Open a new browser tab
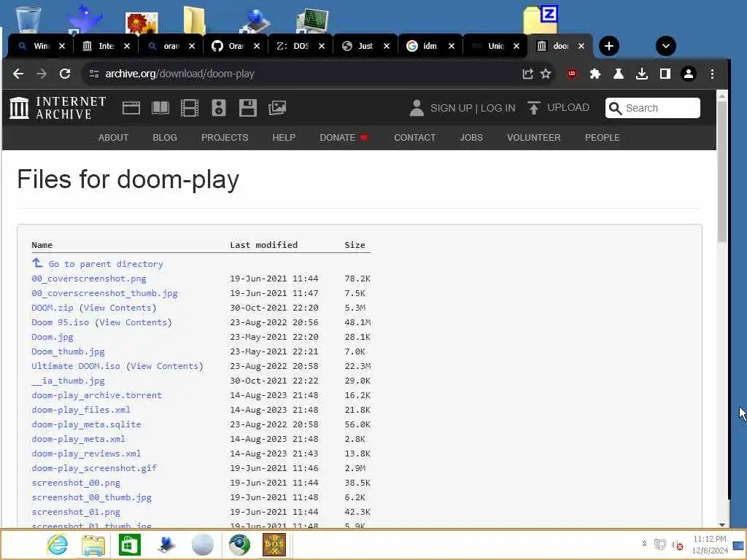Viewport: 747px width, 560px height. tap(609, 46)
